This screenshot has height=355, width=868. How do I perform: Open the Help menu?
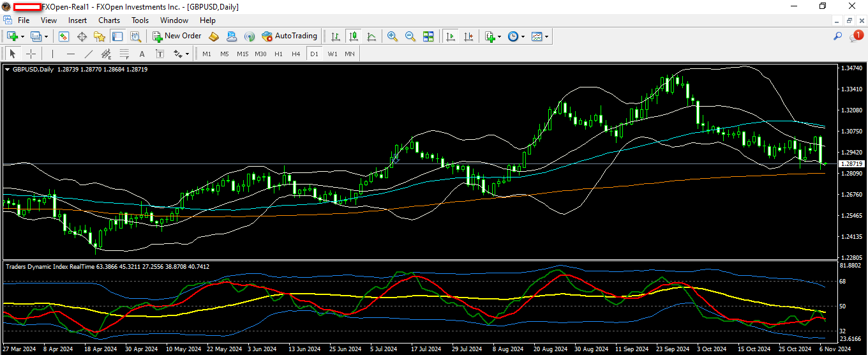(207, 20)
